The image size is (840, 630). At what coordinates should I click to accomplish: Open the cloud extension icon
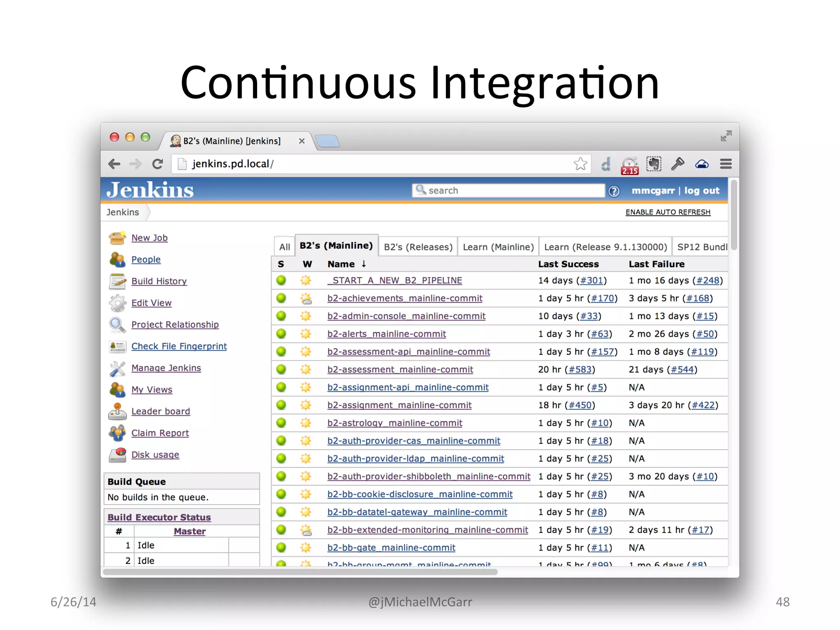(702, 164)
